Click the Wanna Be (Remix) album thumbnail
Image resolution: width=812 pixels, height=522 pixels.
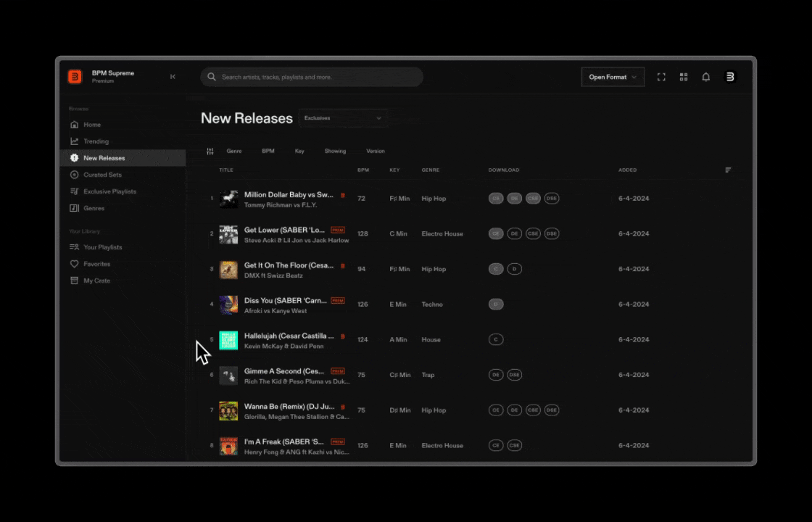(x=228, y=410)
